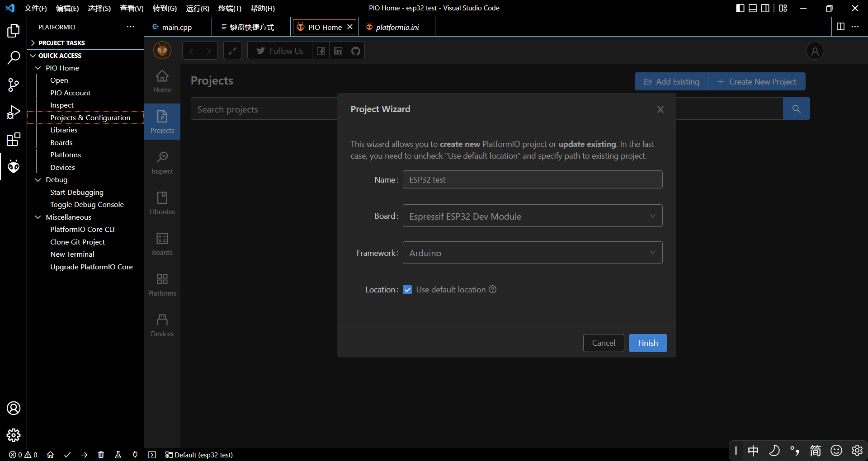Click Create New Project button

point(757,82)
